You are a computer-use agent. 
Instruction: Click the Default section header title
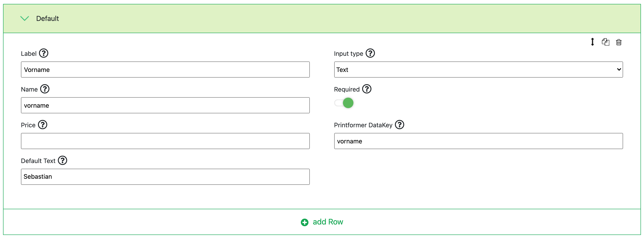pyautogui.click(x=47, y=19)
